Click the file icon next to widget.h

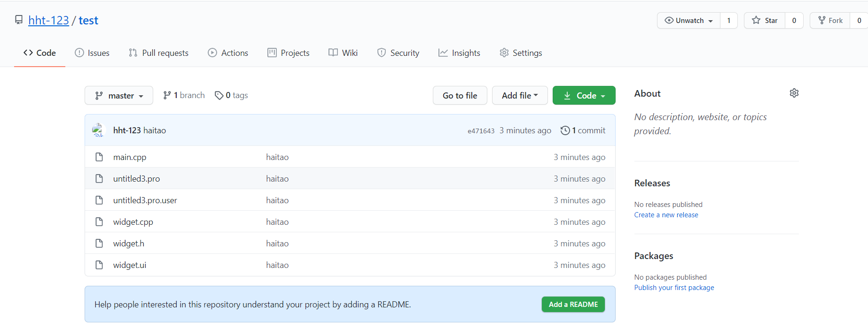[x=99, y=243]
